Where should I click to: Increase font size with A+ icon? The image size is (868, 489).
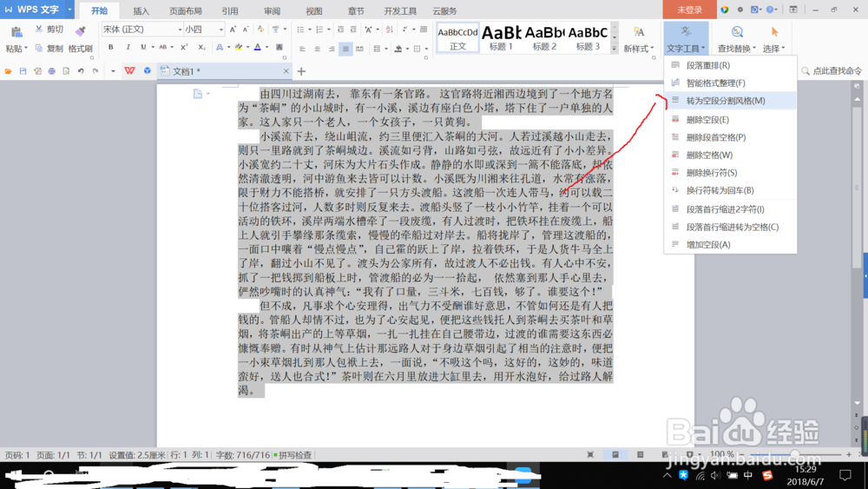(233, 30)
